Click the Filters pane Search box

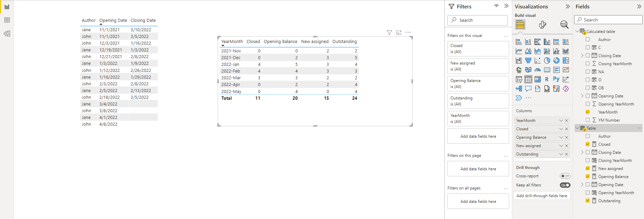[478, 20]
